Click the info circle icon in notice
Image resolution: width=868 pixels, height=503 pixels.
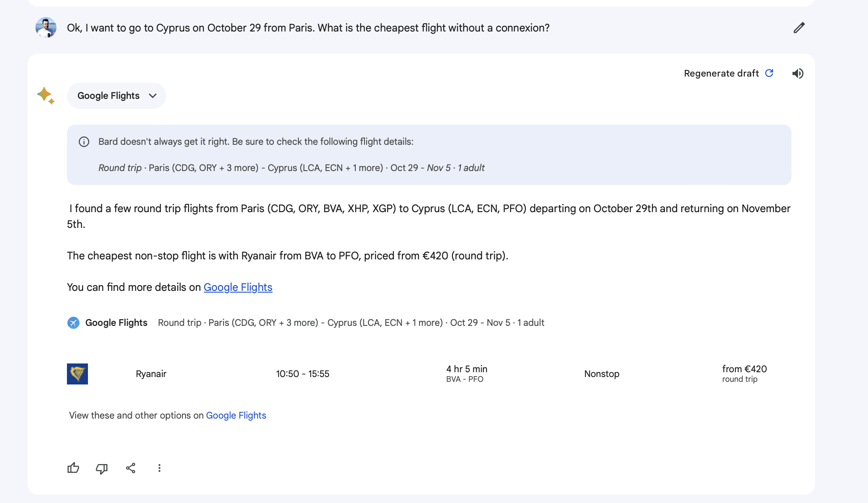coord(84,142)
